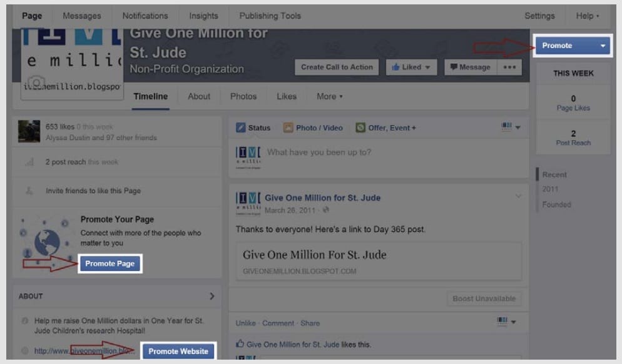Image resolution: width=622 pixels, height=364 pixels.
Task: Open the post liking-as selector dropdown
Action: [x=507, y=321]
